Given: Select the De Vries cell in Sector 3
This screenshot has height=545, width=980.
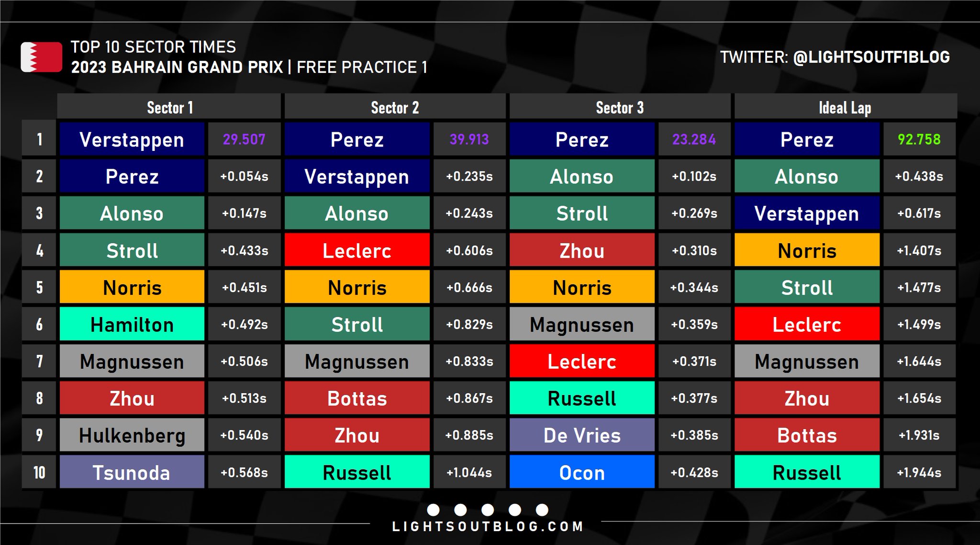Looking at the screenshot, I should [x=582, y=435].
